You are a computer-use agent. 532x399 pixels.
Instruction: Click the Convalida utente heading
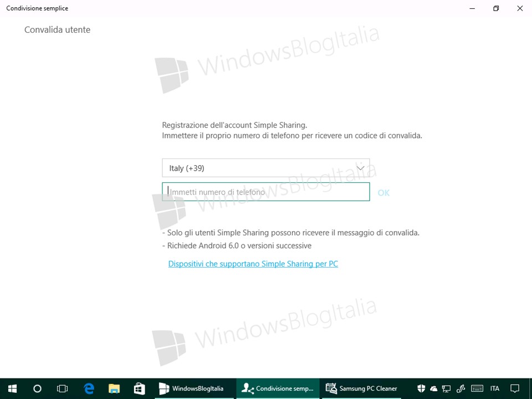pyautogui.click(x=57, y=30)
